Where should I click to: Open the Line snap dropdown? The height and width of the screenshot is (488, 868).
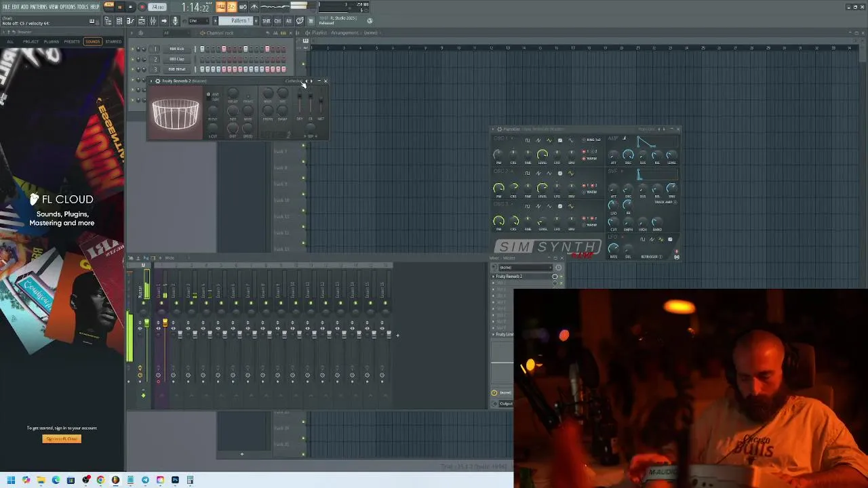tap(199, 21)
